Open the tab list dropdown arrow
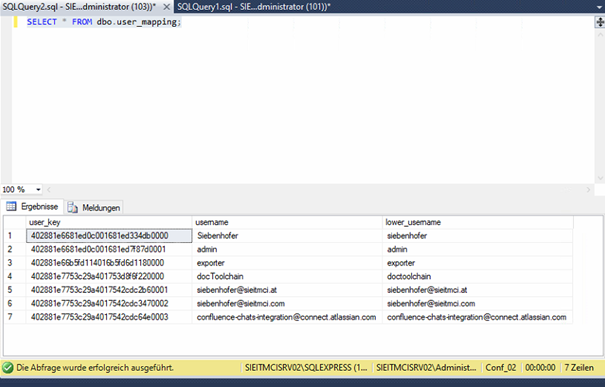605x387 pixels. pyautogui.click(x=599, y=7)
